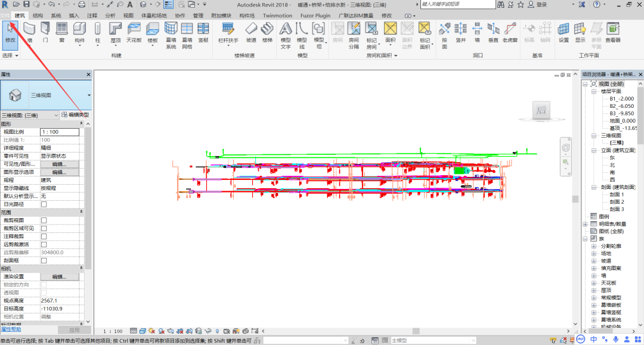Select the 模型线 model line tool

[302, 35]
